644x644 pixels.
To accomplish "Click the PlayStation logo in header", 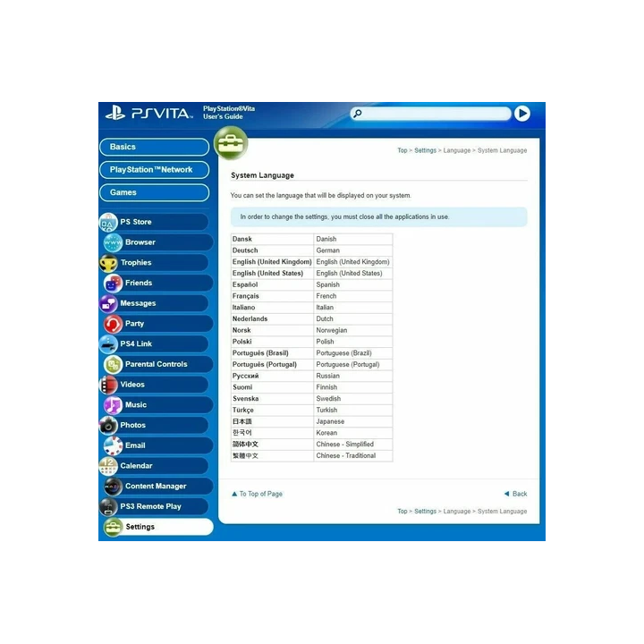I will click(115, 113).
